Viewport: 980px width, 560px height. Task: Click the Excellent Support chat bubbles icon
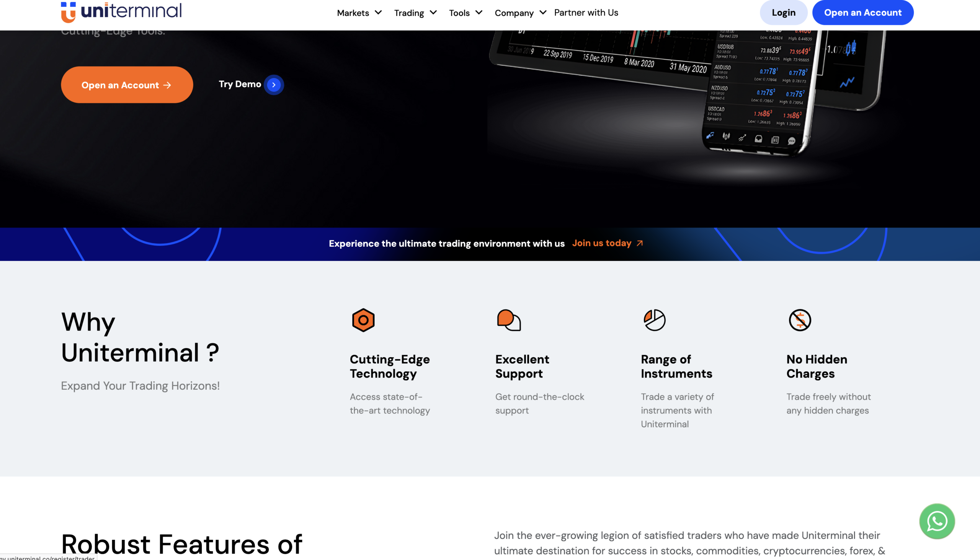pos(508,320)
